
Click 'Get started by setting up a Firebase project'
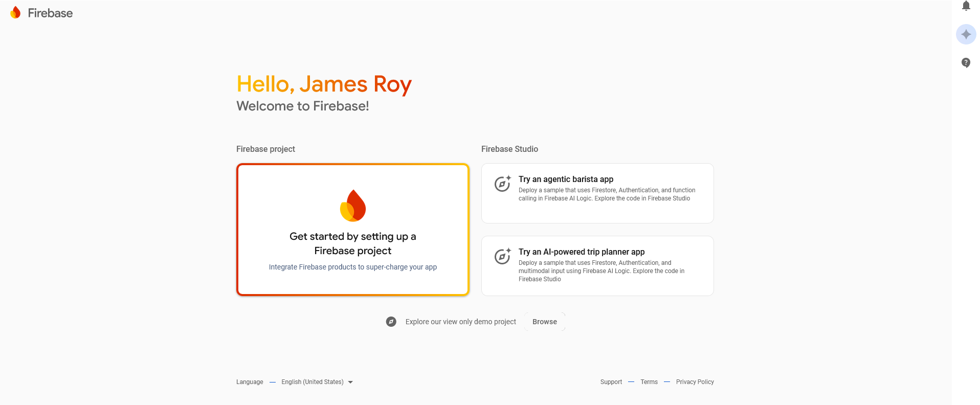(x=353, y=243)
